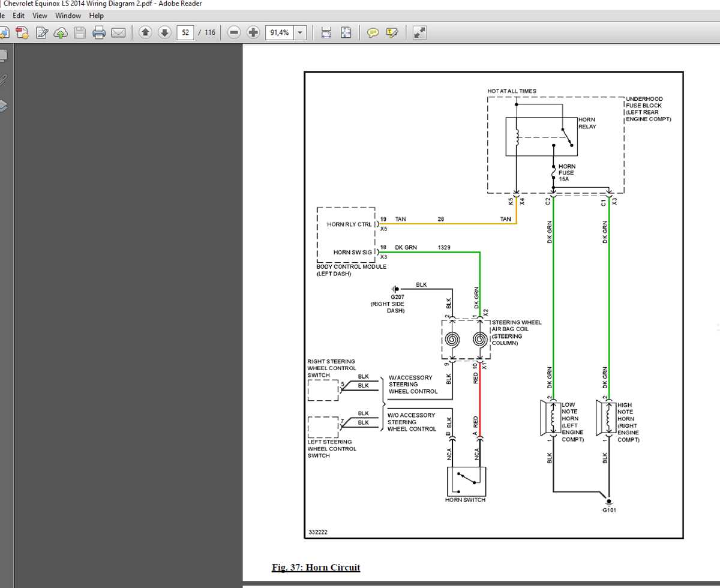Click the 'LOW NOTE HORN' label
720x588 pixels.
pyautogui.click(x=571, y=412)
